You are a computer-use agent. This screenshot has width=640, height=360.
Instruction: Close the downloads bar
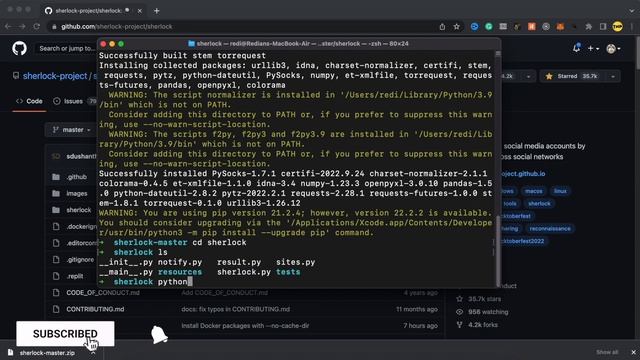(x=633, y=352)
